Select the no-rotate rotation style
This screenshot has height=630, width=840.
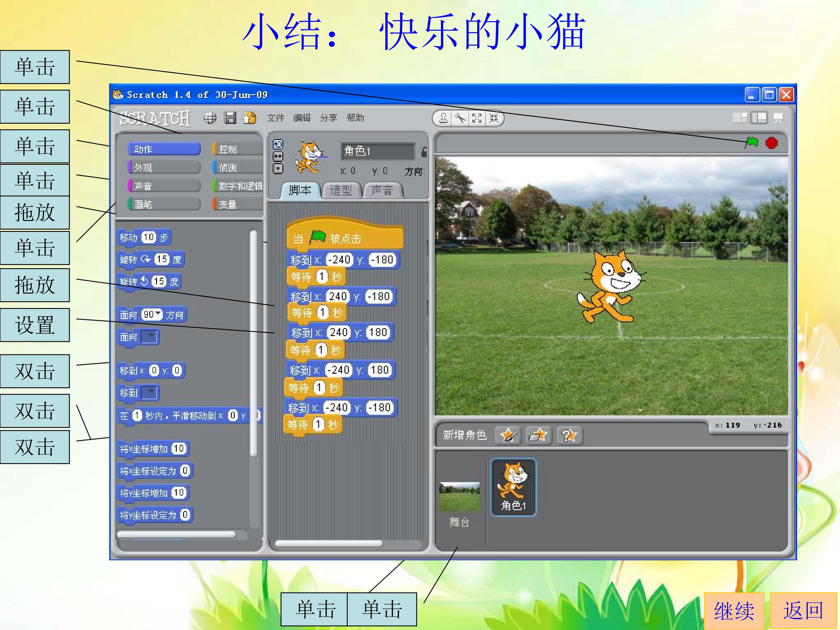(x=278, y=169)
